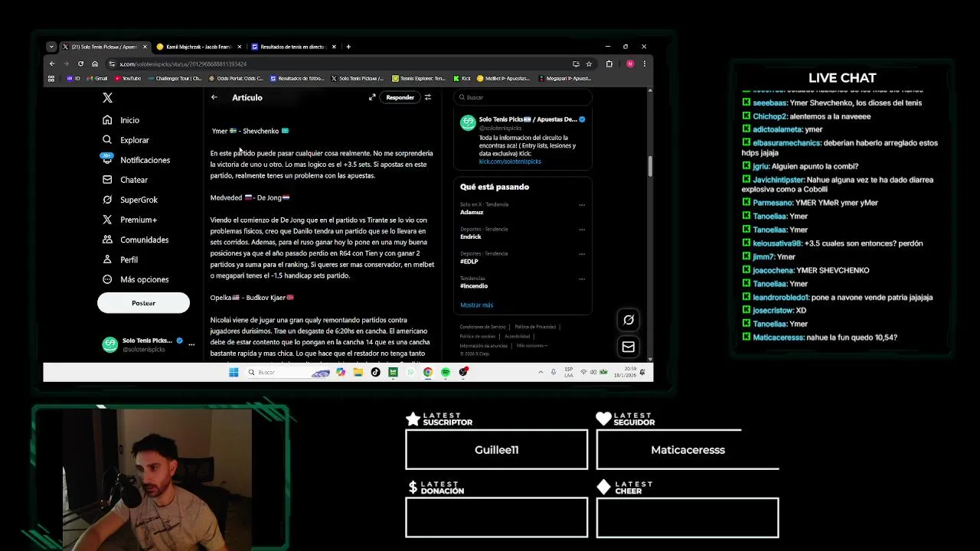Switch to Solo Tenis Picks browser tab

(104, 47)
